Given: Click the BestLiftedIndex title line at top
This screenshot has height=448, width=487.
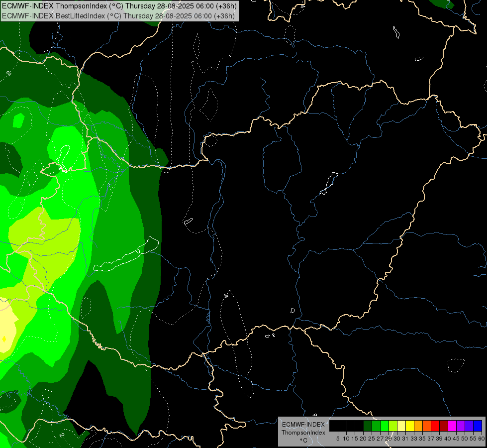Looking at the screenshot, I should tap(118, 16).
